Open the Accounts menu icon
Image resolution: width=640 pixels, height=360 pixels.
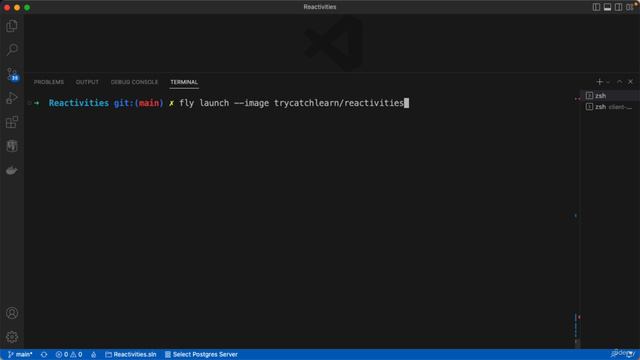click(x=12, y=313)
